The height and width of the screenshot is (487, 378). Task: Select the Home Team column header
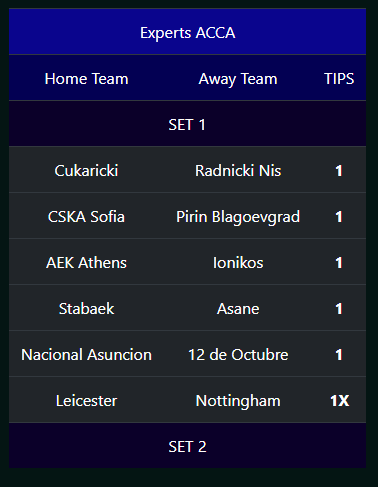pyautogui.click(x=86, y=79)
